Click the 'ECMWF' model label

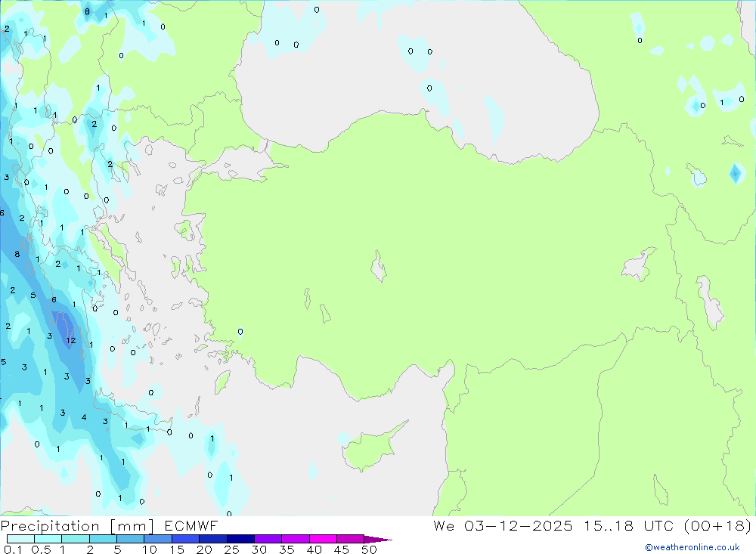click(191, 525)
